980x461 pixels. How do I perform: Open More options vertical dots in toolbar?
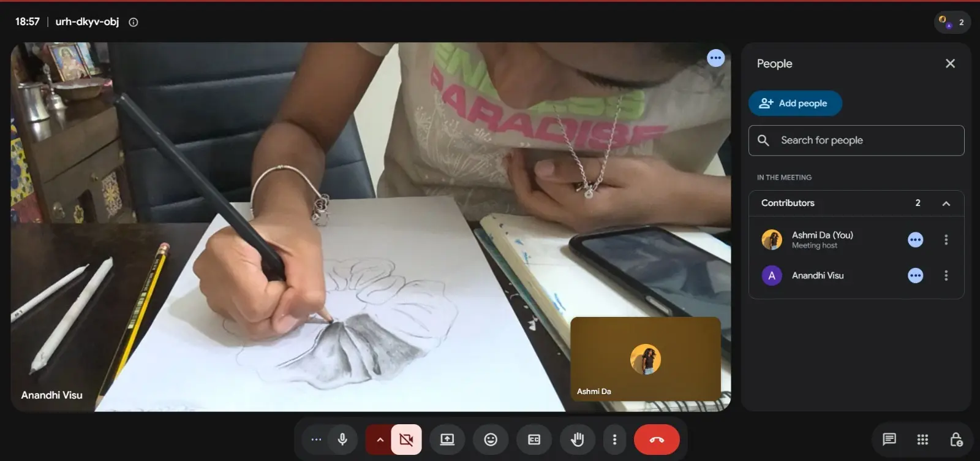point(614,440)
